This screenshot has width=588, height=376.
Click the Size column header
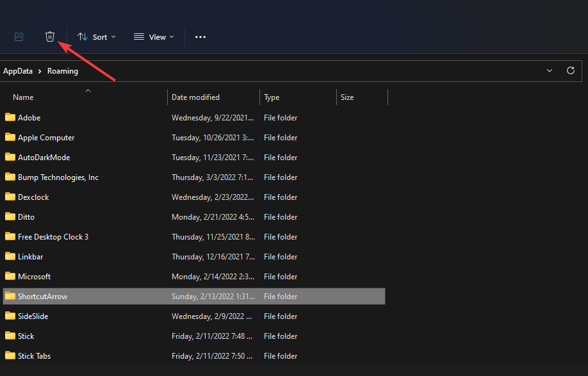[x=347, y=97]
